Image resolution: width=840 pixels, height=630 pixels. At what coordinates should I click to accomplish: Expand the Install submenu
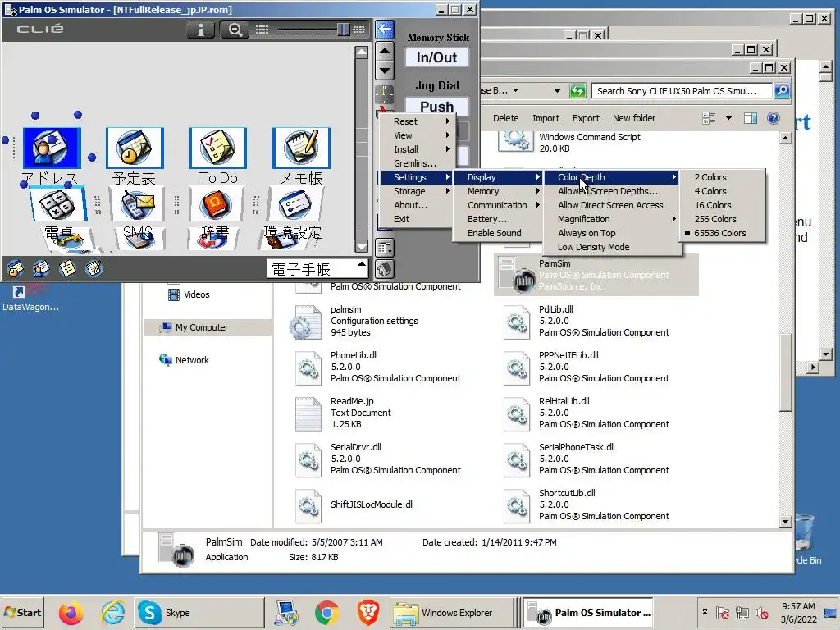click(416, 149)
